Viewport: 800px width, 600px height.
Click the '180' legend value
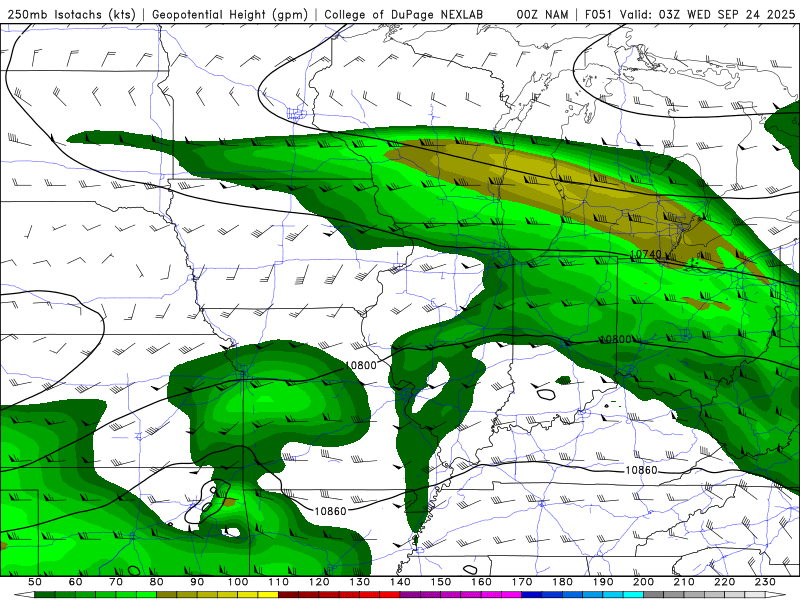[x=562, y=582]
